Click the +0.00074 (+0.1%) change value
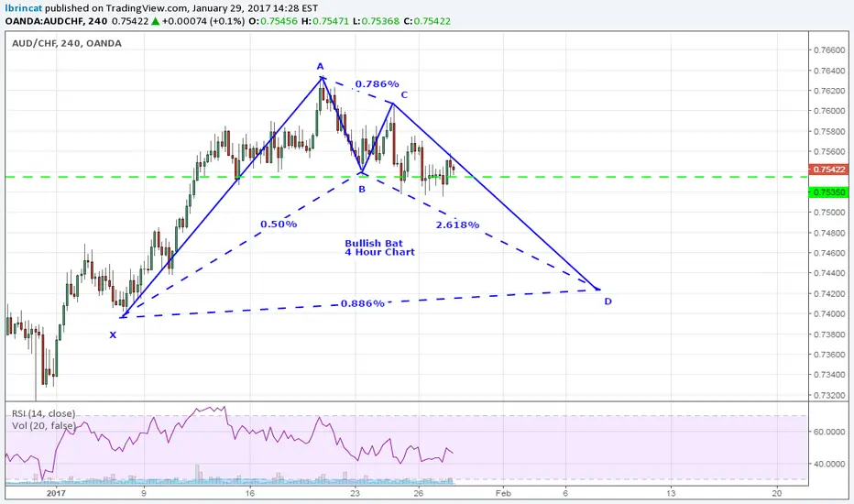The height and width of the screenshot is (504, 854). [x=203, y=21]
